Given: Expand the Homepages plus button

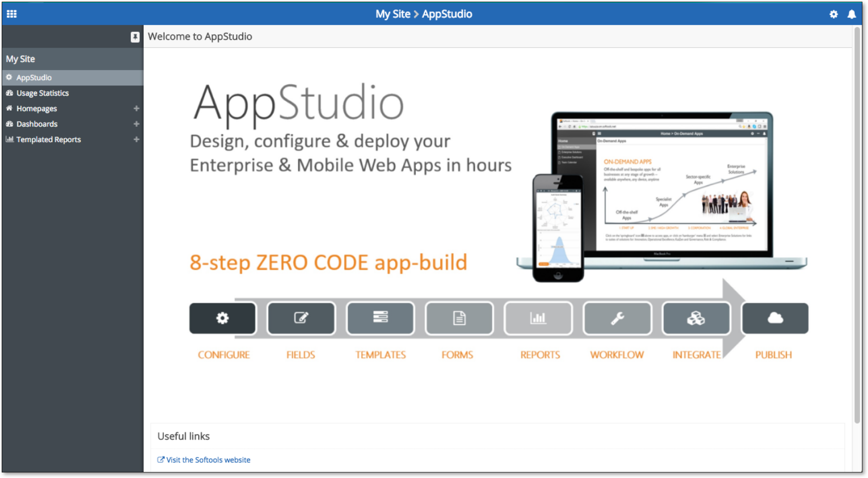Looking at the screenshot, I should [136, 108].
